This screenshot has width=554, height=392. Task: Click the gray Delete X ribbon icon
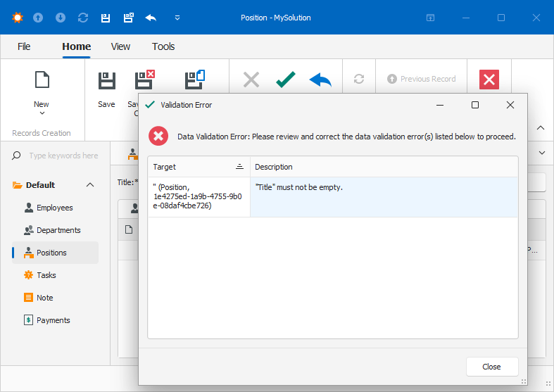[251, 80]
